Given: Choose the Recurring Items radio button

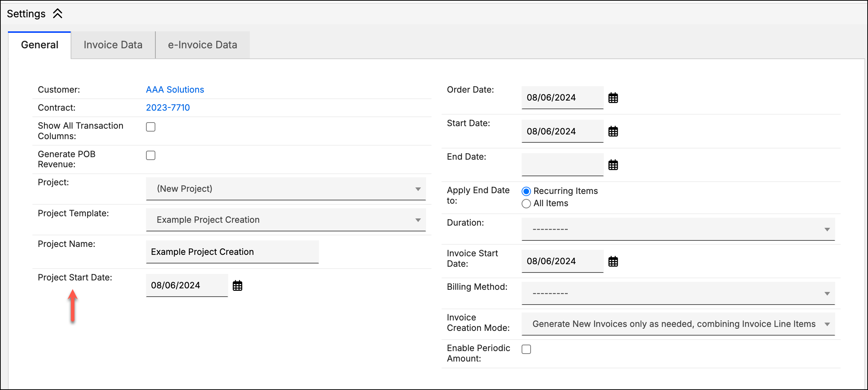Looking at the screenshot, I should (526, 191).
